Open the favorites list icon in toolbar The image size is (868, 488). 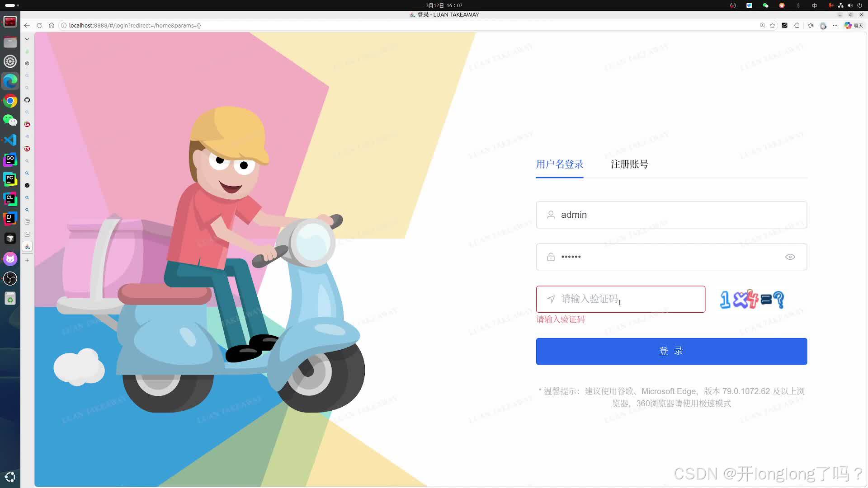point(811,25)
